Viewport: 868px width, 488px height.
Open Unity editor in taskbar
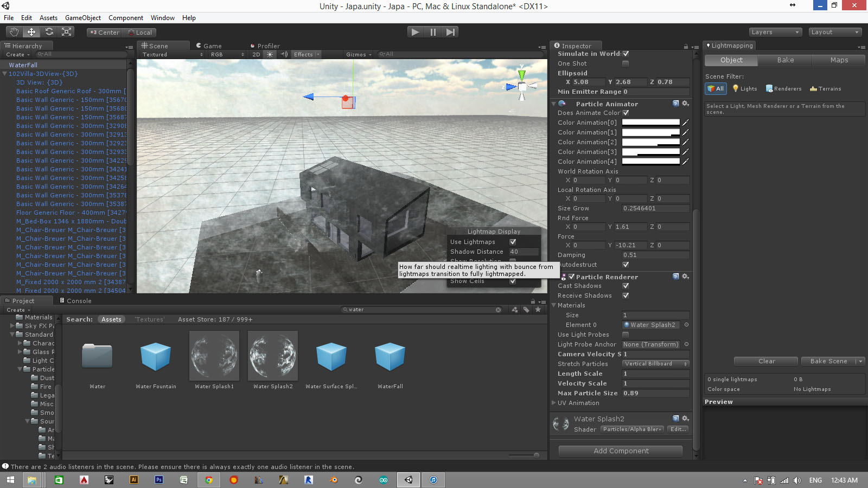[x=409, y=480]
